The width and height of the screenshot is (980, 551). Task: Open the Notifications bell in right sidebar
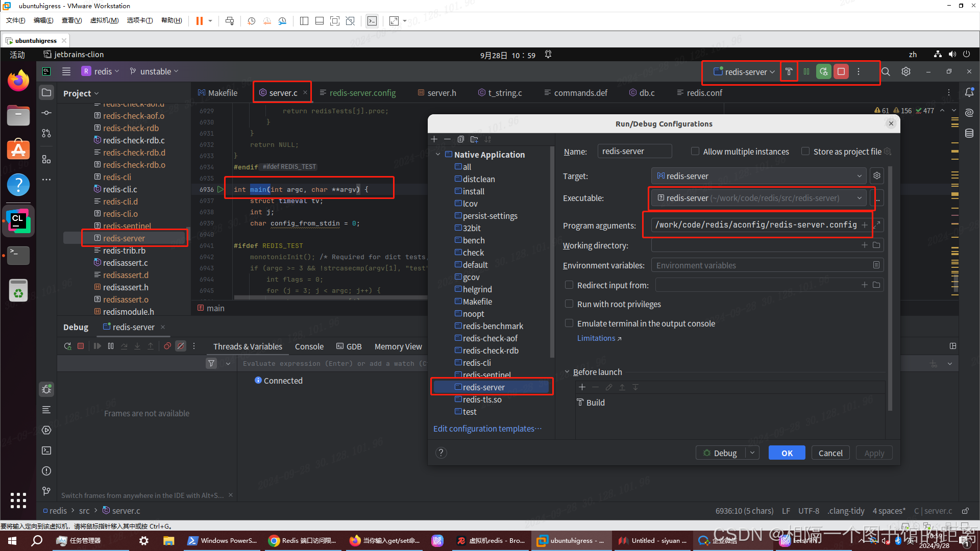(969, 92)
